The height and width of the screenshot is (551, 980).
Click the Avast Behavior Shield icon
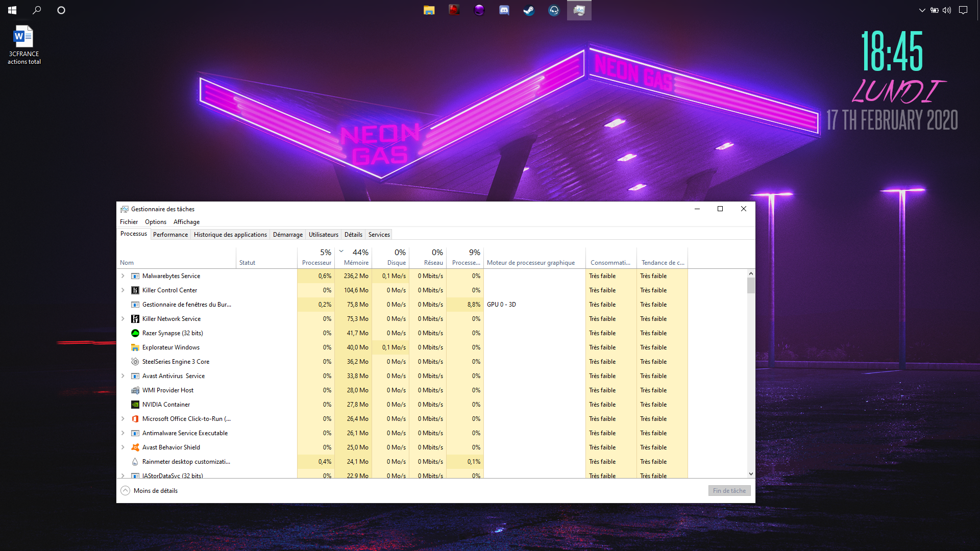[135, 447]
